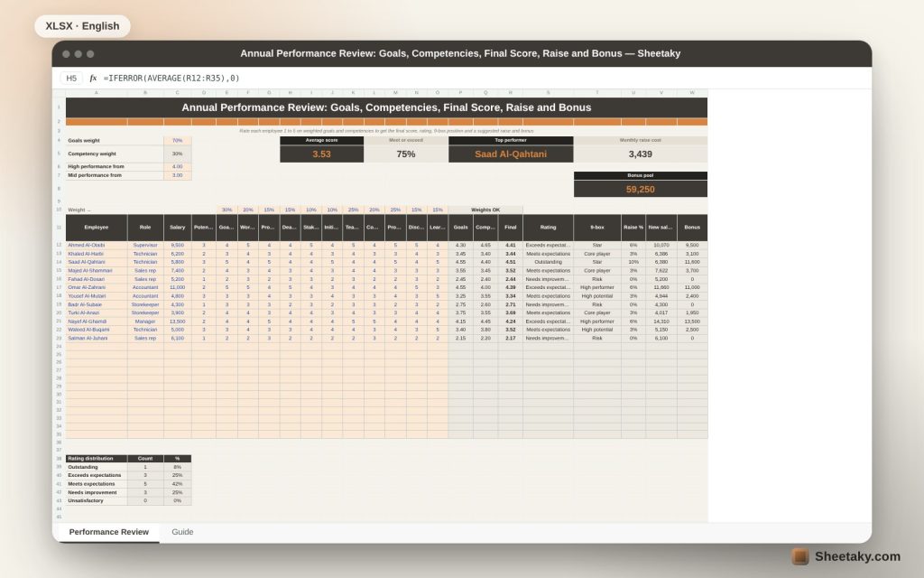Switch to the Guide sheet tab
This screenshot has height=578, width=924.
[182, 532]
